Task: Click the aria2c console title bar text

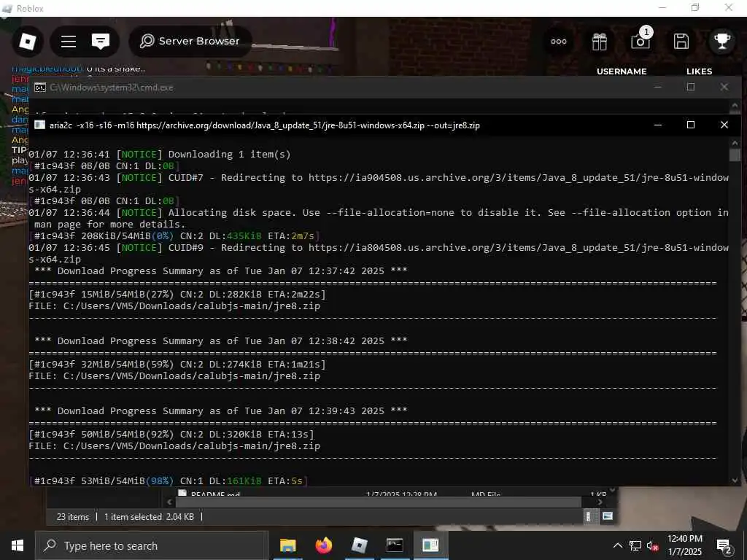Action: pos(264,125)
